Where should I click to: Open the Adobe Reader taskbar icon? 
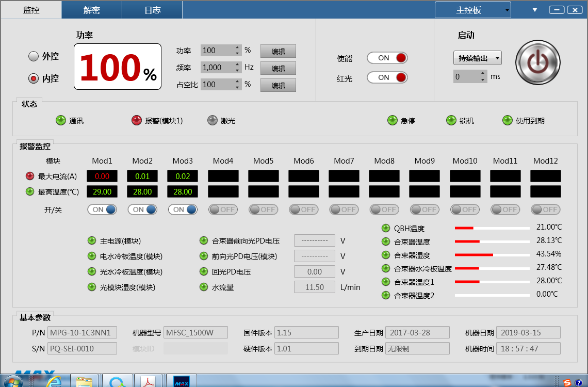click(149, 382)
